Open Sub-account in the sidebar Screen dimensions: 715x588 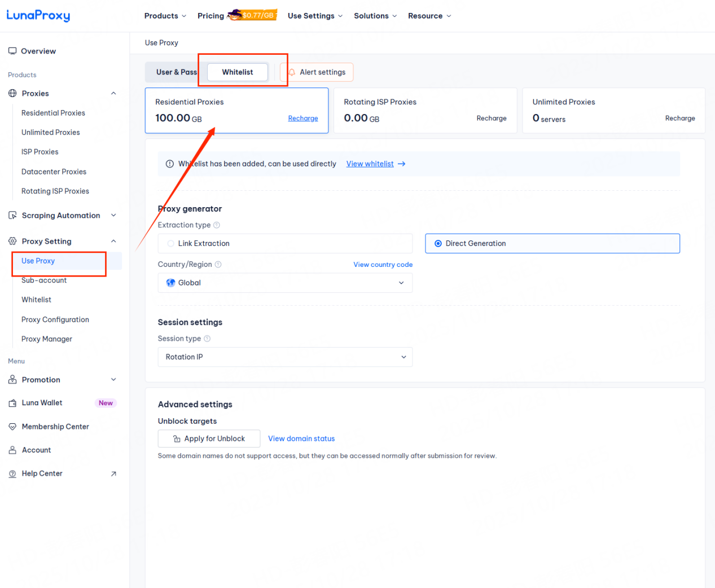point(44,280)
